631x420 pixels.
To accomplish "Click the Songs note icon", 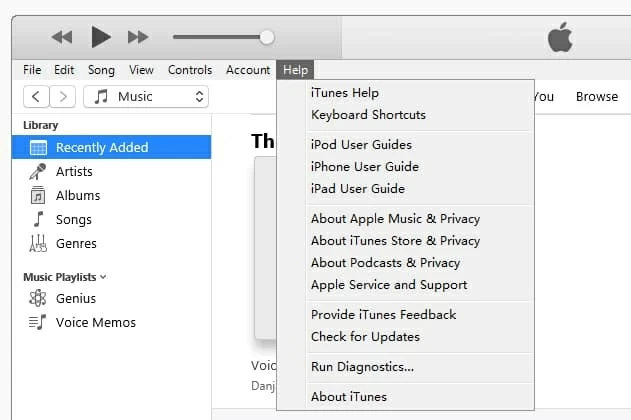I will click(38, 219).
